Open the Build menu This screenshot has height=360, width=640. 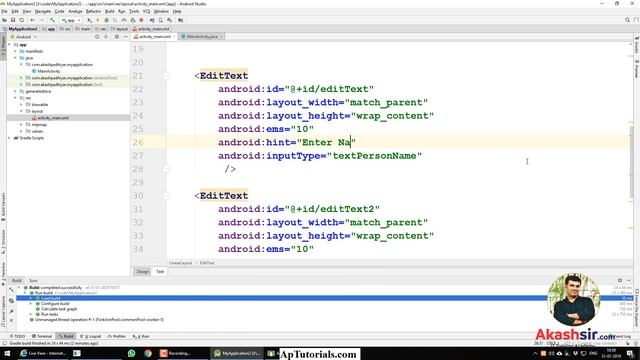coord(109,11)
